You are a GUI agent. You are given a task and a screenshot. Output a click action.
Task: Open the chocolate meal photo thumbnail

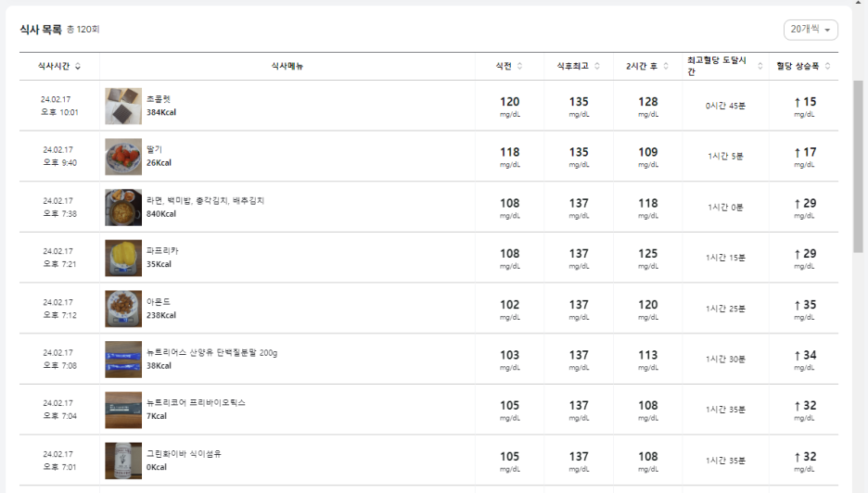click(123, 107)
